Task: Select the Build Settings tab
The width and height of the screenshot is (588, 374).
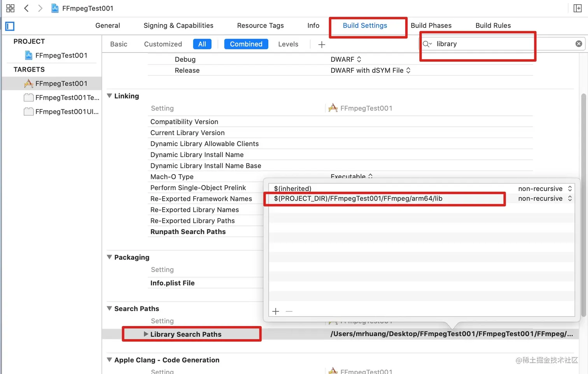Action: pos(365,25)
